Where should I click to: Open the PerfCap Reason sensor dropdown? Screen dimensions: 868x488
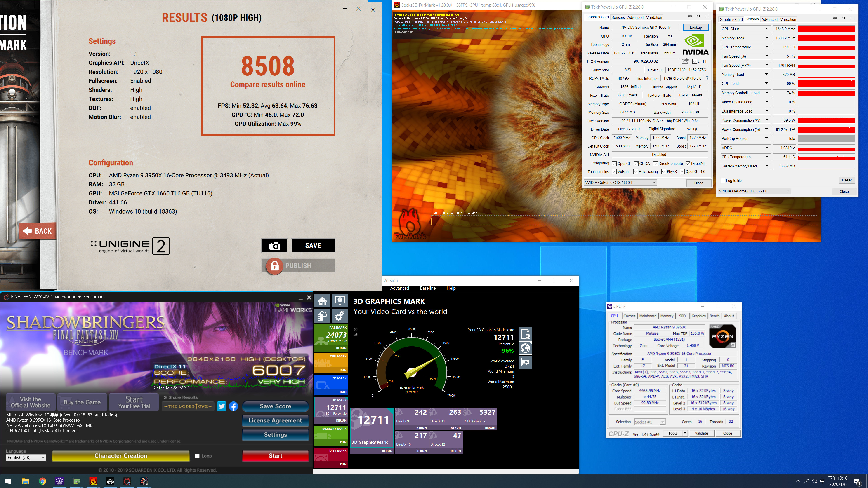click(767, 138)
